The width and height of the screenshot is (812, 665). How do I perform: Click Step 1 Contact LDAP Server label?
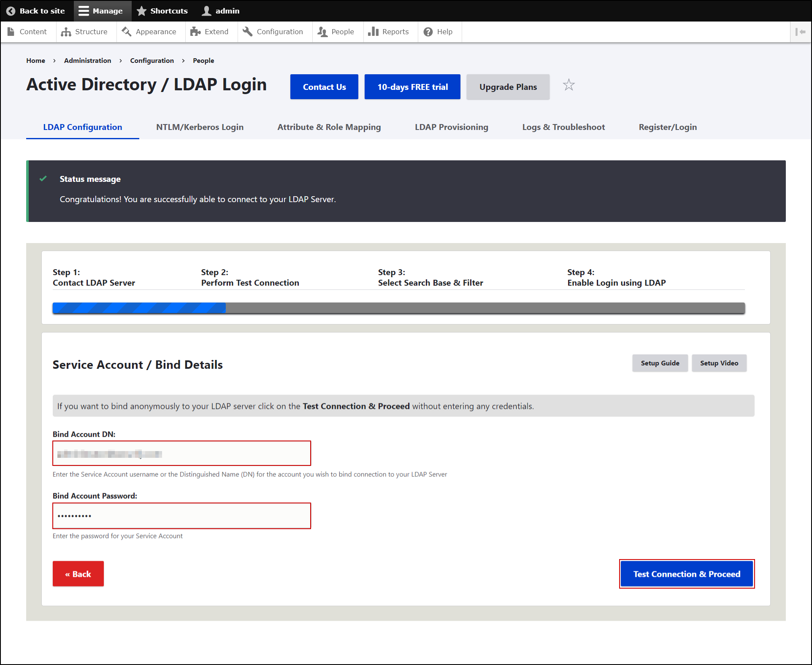coord(94,278)
